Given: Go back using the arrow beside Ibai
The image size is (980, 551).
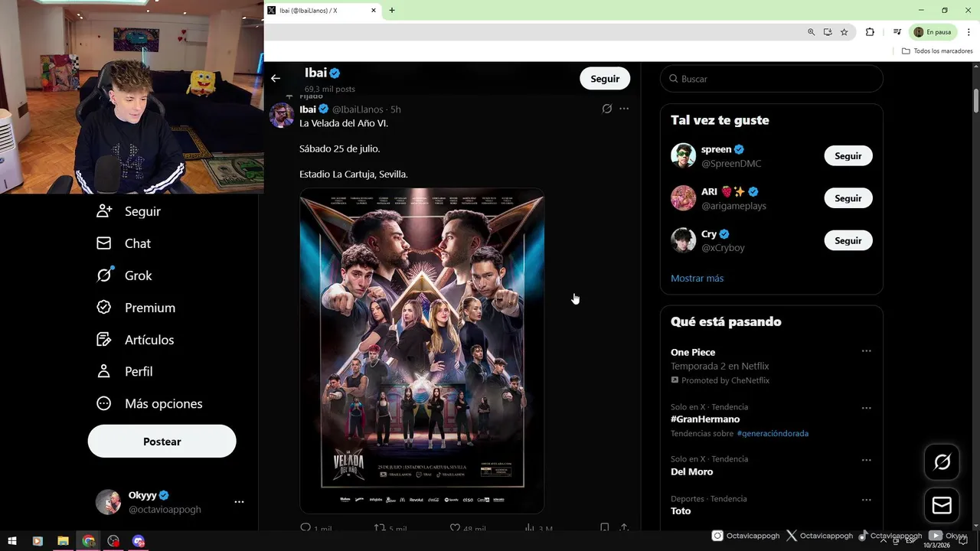Looking at the screenshot, I should tap(276, 78).
